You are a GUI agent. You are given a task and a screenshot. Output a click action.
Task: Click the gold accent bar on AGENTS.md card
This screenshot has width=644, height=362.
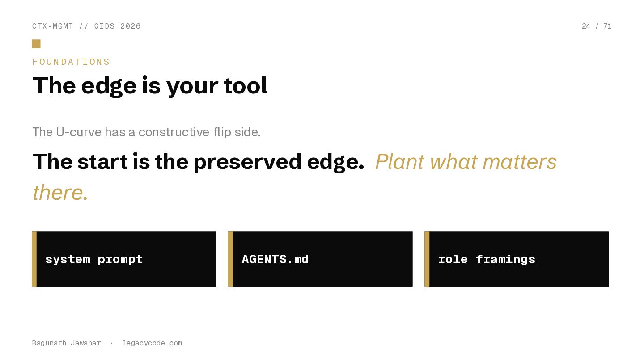[231, 259]
